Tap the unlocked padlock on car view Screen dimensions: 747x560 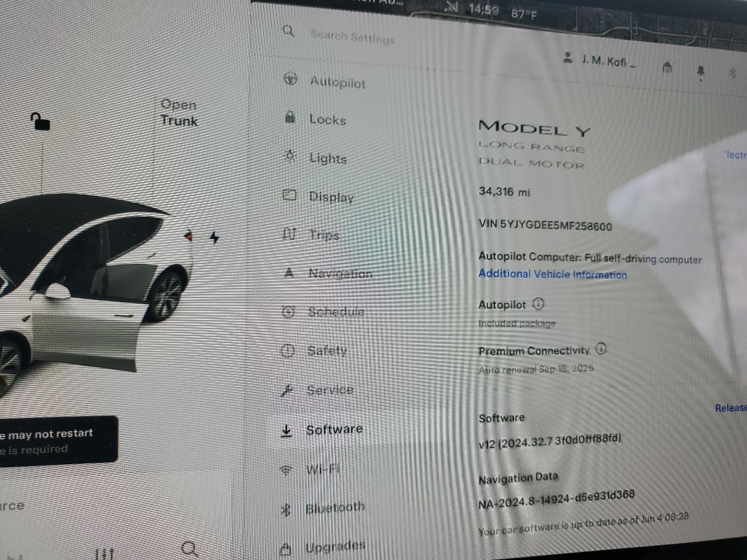pos(40,121)
